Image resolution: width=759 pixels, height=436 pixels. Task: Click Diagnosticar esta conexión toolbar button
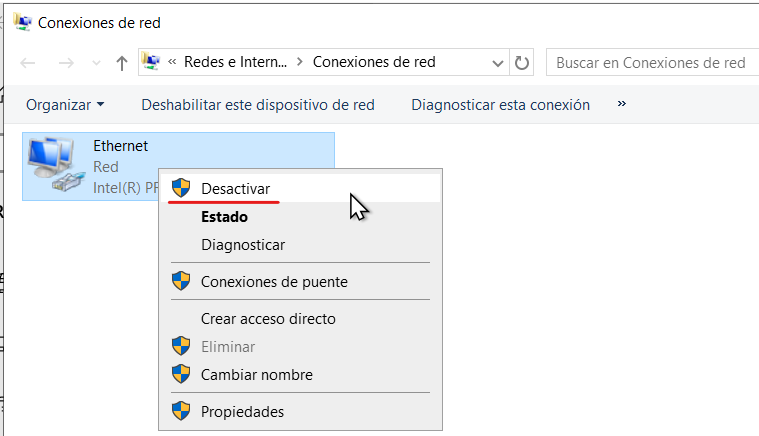500,104
